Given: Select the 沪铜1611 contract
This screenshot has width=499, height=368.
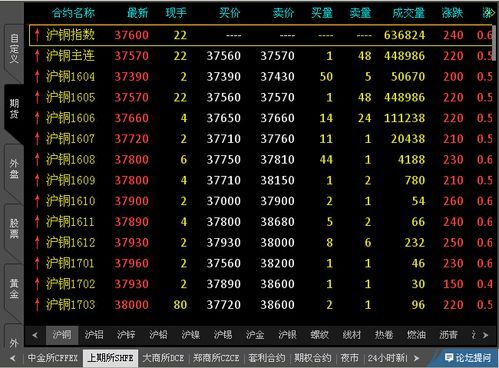Looking at the screenshot, I should click(x=261, y=222).
